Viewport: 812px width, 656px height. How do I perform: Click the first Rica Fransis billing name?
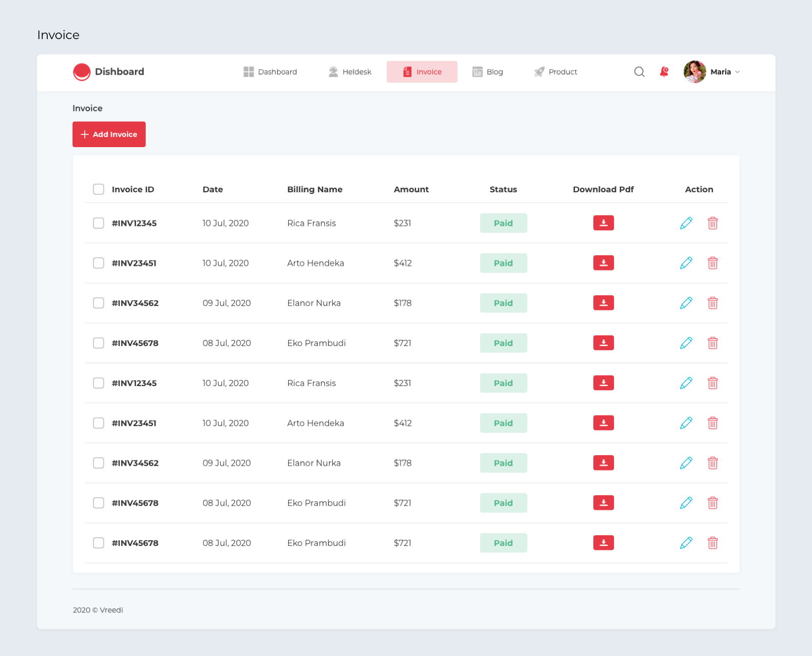[312, 223]
